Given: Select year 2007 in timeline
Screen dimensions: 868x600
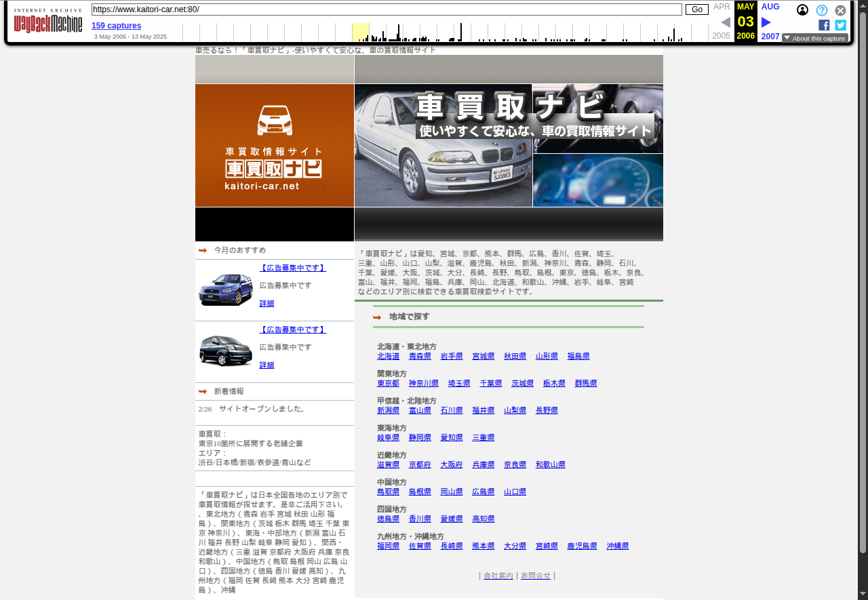Looking at the screenshot, I should [x=770, y=36].
